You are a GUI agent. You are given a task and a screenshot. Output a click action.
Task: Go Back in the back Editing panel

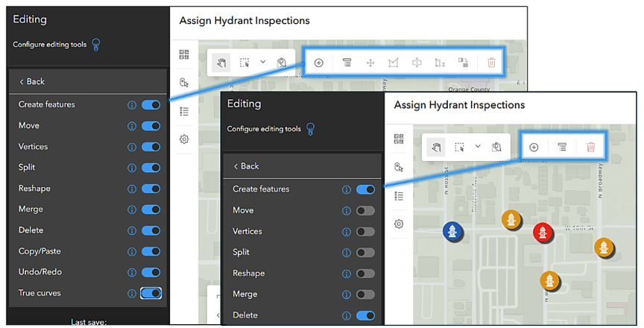(31, 81)
